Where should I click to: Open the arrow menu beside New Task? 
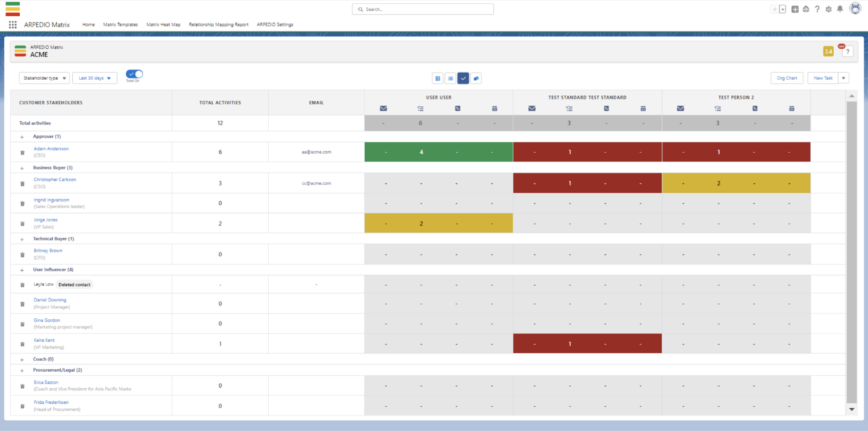click(x=844, y=78)
